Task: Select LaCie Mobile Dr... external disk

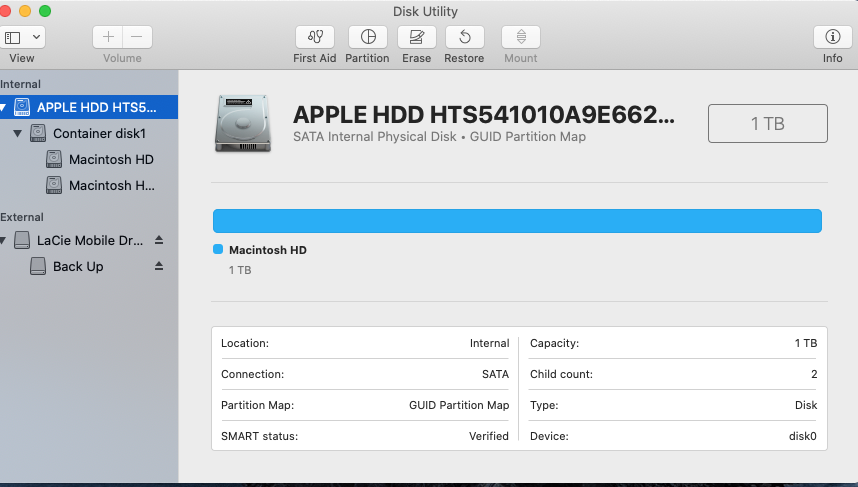Action: [89, 240]
